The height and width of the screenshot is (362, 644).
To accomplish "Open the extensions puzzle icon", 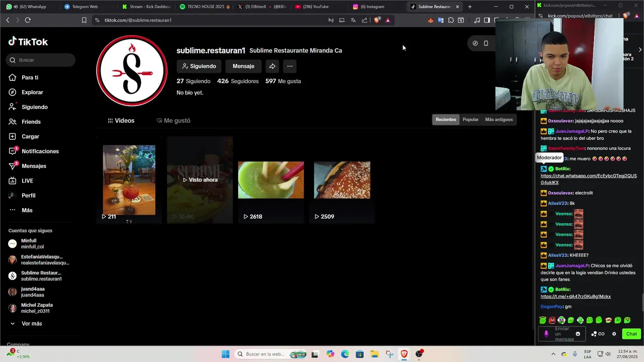I will [451, 20].
